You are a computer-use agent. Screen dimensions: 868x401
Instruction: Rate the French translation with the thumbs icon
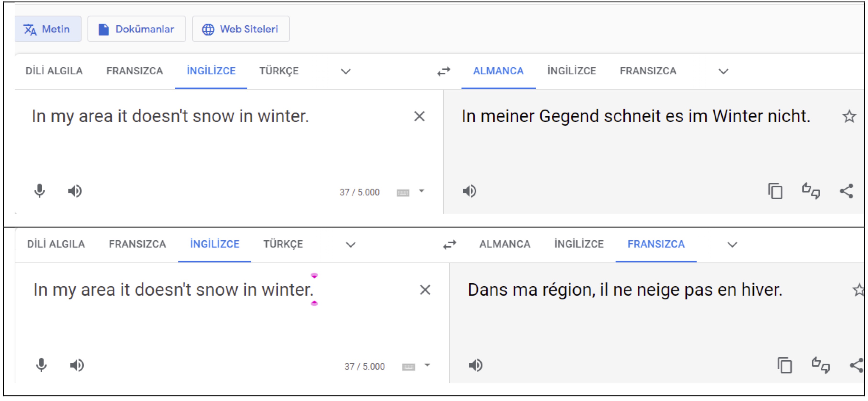coord(820,365)
